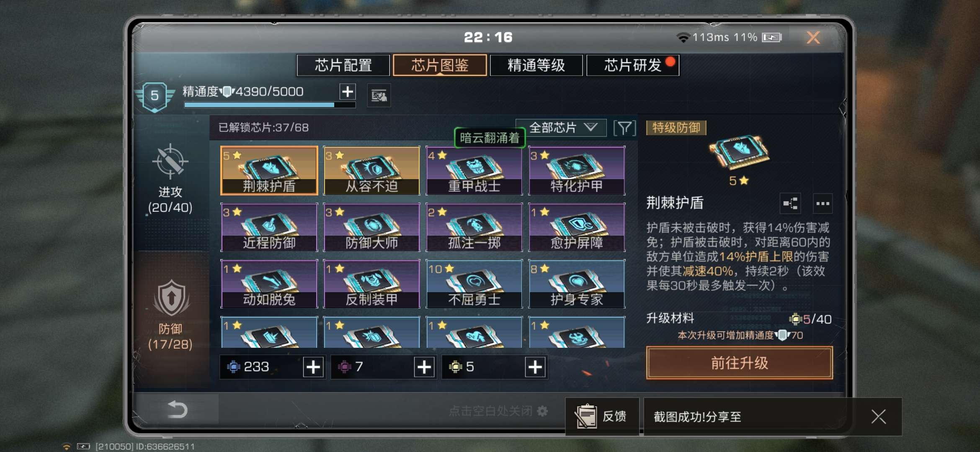Click the 前往升级 button

(x=740, y=363)
